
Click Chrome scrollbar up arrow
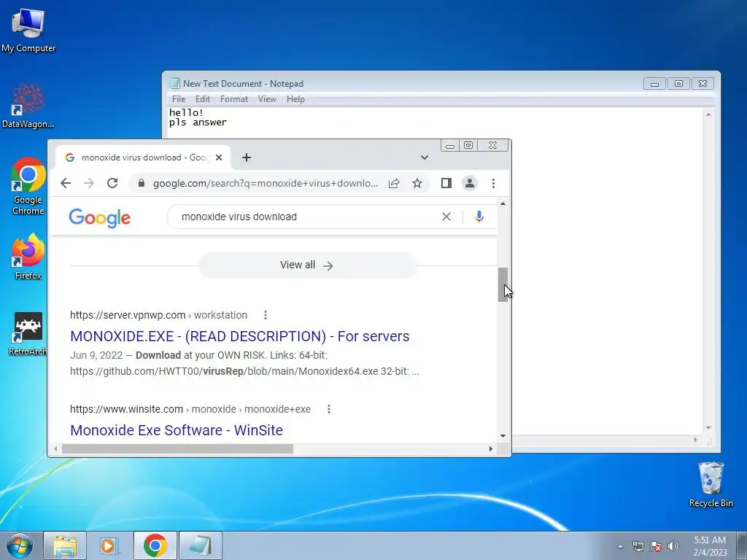click(503, 204)
